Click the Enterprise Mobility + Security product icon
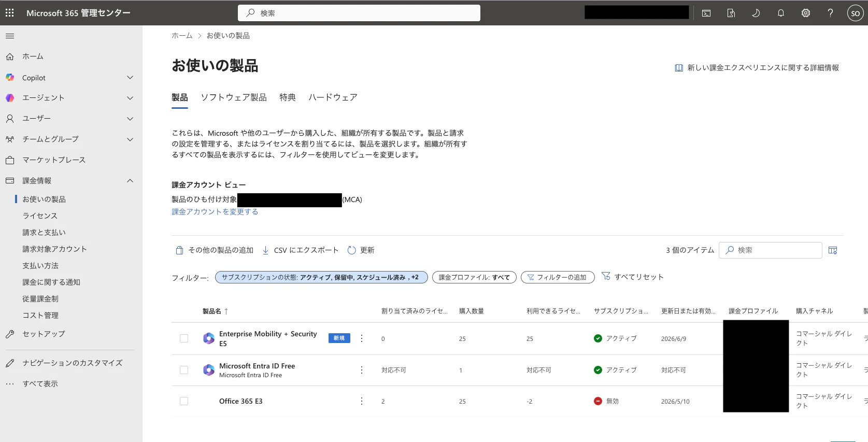The width and height of the screenshot is (868, 442). pos(209,338)
